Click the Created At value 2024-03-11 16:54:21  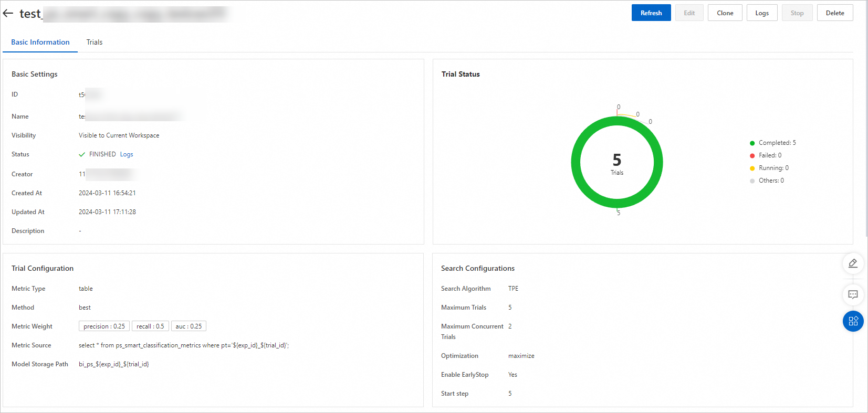click(107, 193)
